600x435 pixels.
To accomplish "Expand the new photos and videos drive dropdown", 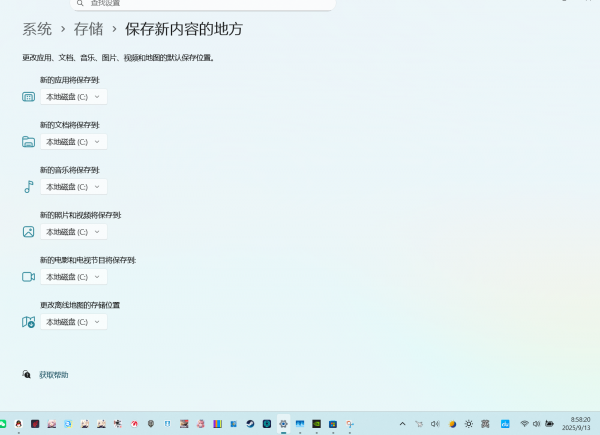I will click(73, 232).
